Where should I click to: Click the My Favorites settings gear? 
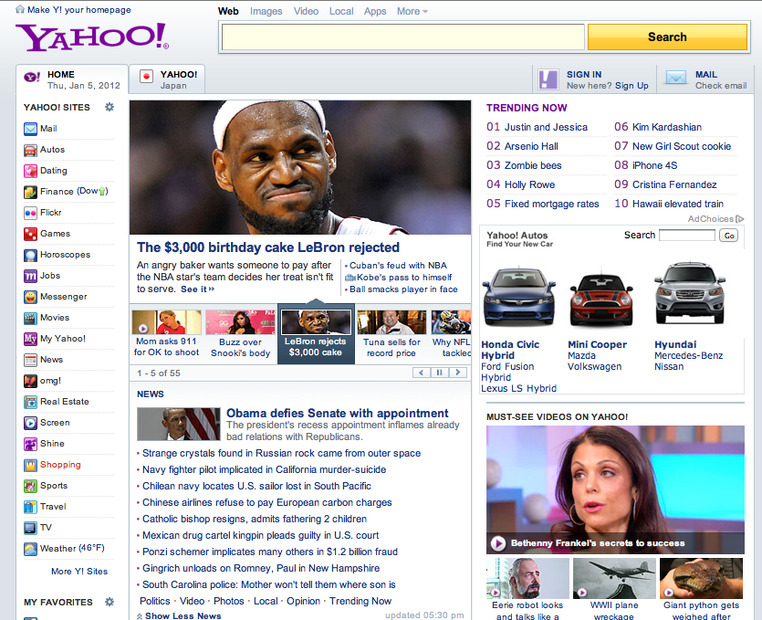pos(109,602)
